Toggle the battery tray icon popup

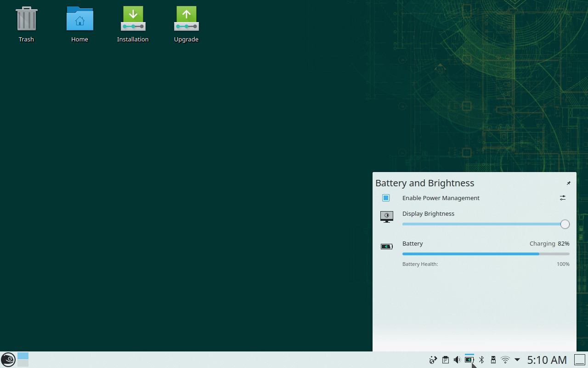pyautogui.click(x=469, y=360)
